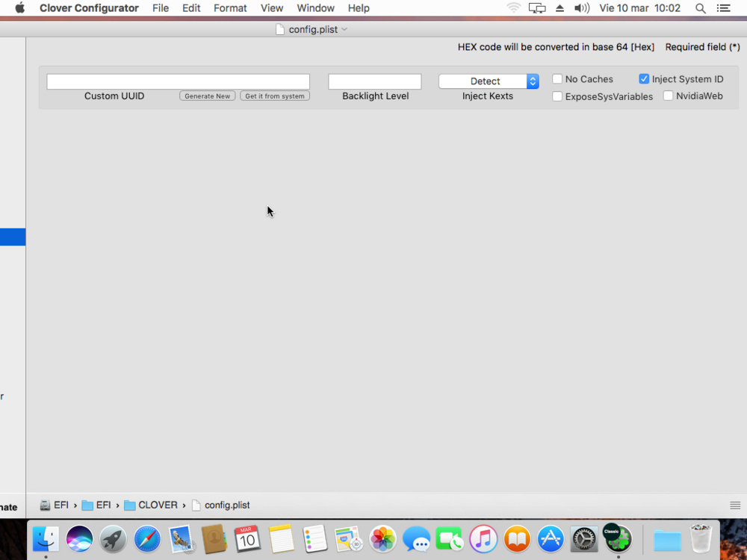Click EFI folder in the path bar

point(96,505)
